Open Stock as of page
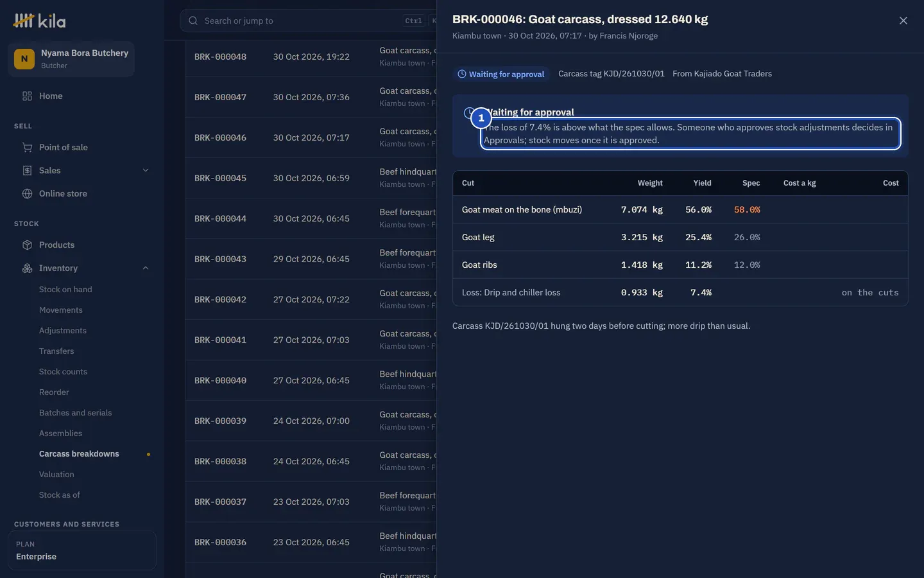 [60, 495]
